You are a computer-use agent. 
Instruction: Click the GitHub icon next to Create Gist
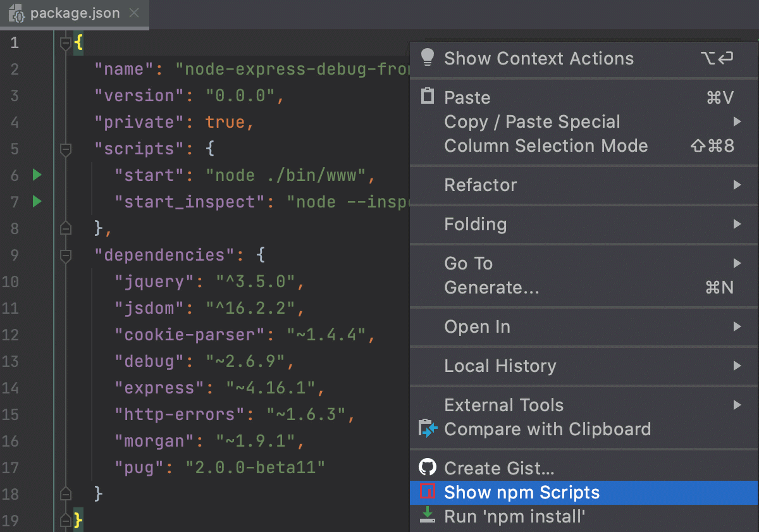429,468
